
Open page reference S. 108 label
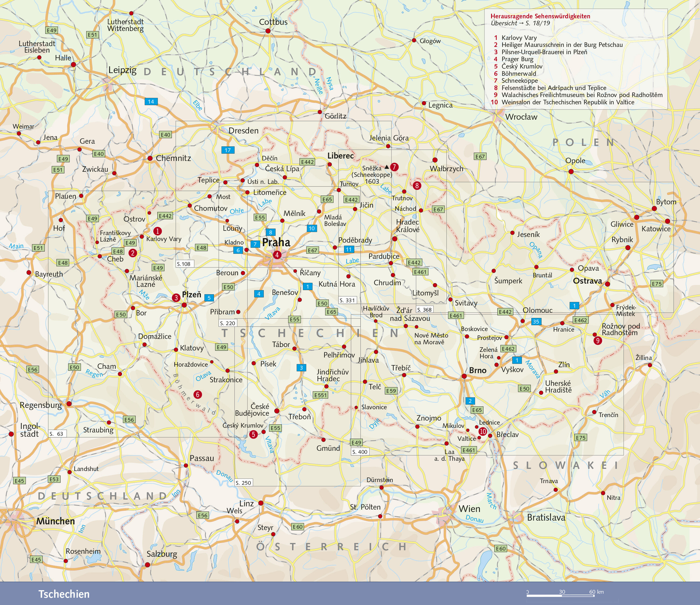pos(184,264)
